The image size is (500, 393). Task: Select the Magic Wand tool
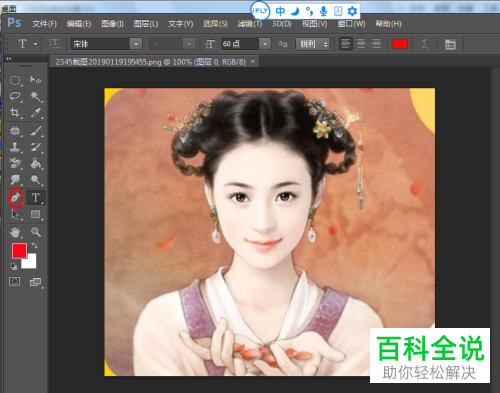click(x=36, y=96)
